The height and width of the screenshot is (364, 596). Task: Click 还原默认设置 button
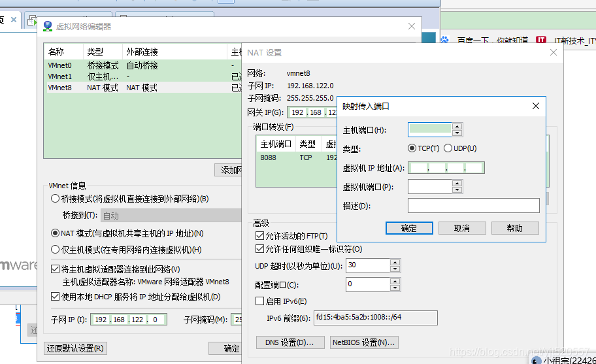tap(75, 348)
